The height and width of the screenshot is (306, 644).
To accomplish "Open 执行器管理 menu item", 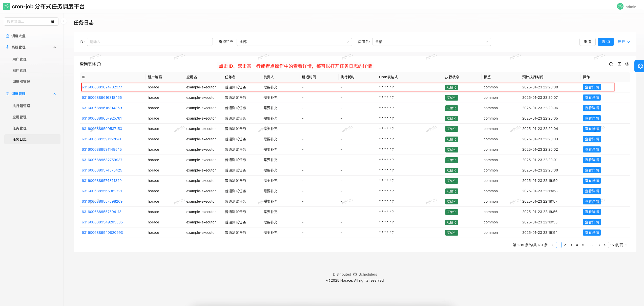I will tap(21, 106).
